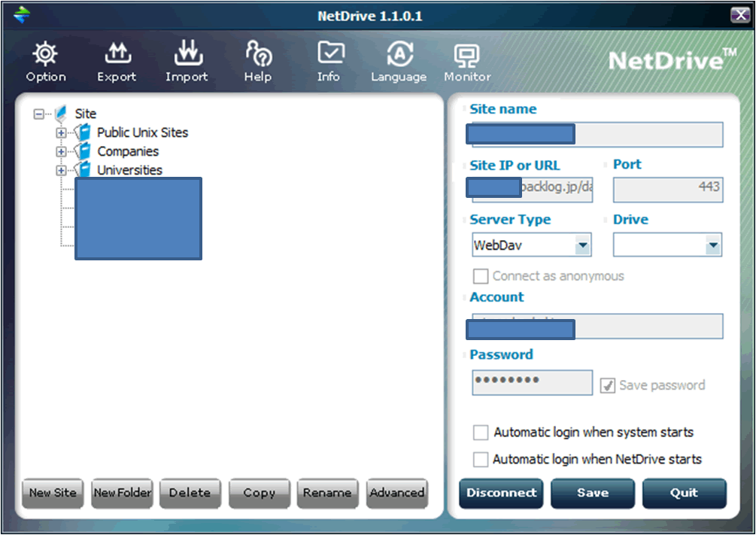This screenshot has height=535, width=756.
Task: Enable Automatic login when NetDrive starts
Action: point(481,459)
